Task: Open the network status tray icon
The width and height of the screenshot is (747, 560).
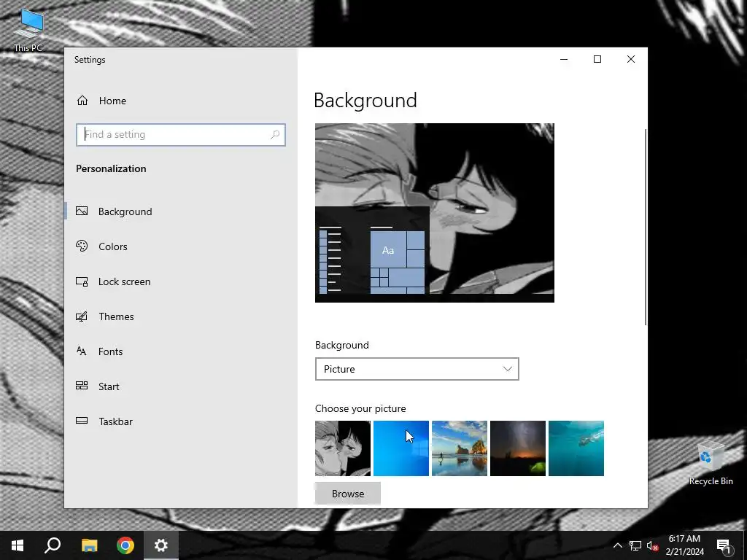Action: [635, 545]
